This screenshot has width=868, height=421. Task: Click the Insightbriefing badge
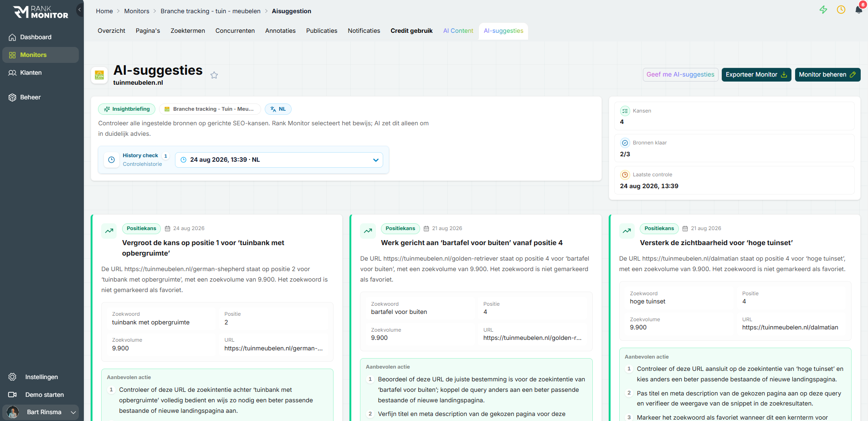click(x=127, y=109)
